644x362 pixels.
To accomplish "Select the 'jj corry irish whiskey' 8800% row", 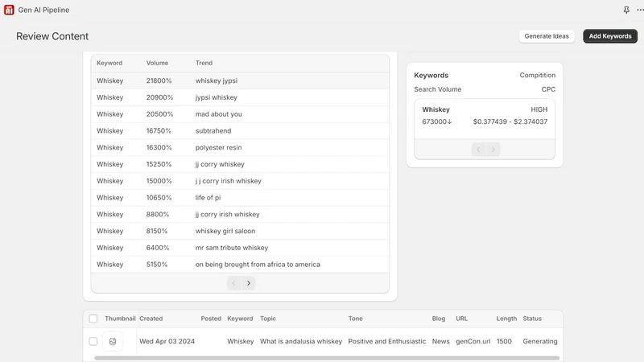I will [240, 215].
